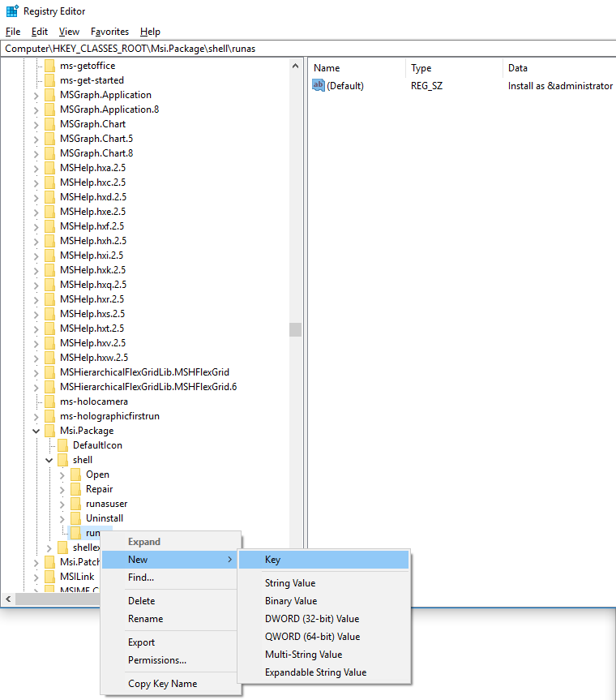The width and height of the screenshot is (616, 700).
Task: Click the runasuser folder icon
Action: [76, 504]
